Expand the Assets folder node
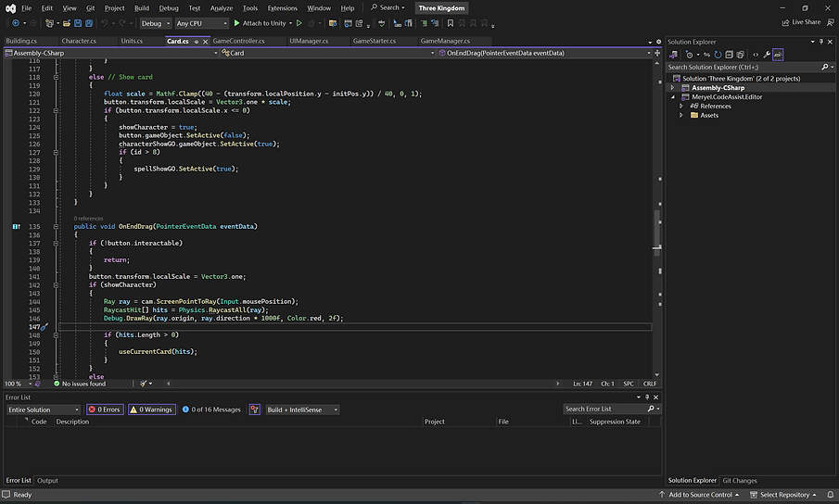Image resolution: width=839 pixels, height=504 pixels. pos(681,115)
